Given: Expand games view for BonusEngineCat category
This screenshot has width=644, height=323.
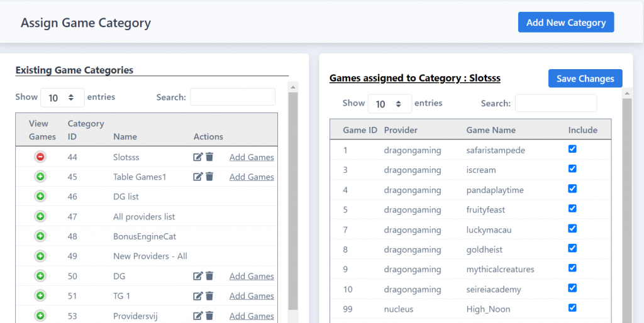Looking at the screenshot, I should (x=40, y=236).
